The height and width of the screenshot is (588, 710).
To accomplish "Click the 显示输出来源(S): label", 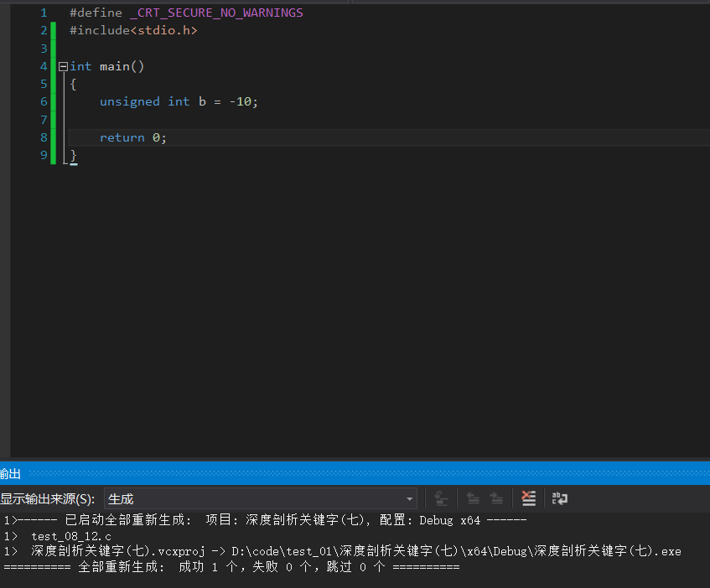I will (x=46, y=498).
